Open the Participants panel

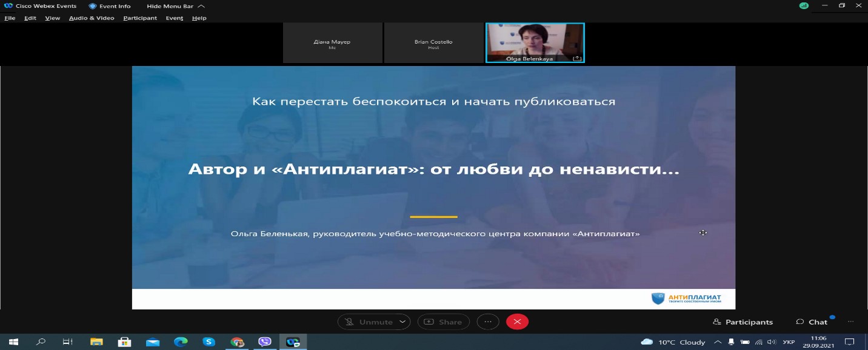743,322
